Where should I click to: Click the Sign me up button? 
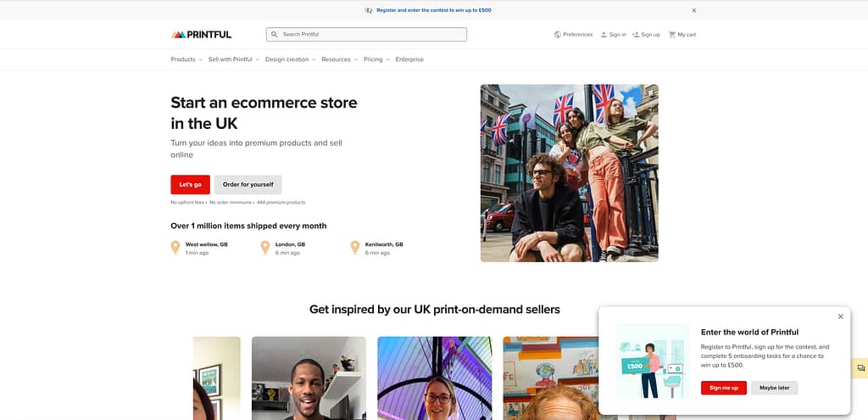pos(724,388)
